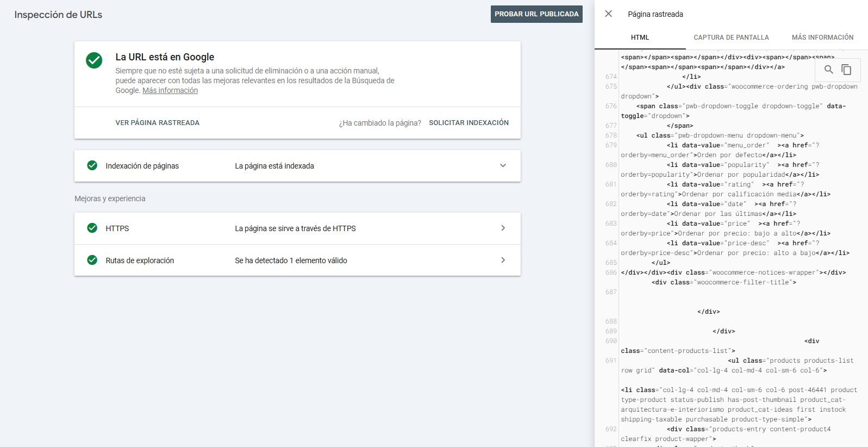Click the search icon in HTML panel
This screenshot has height=447, width=868.
tap(828, 70)
